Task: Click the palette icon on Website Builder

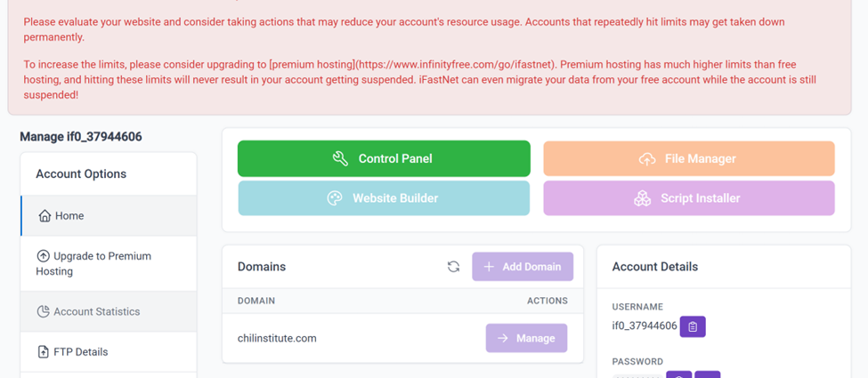Action: coord(335,198)
